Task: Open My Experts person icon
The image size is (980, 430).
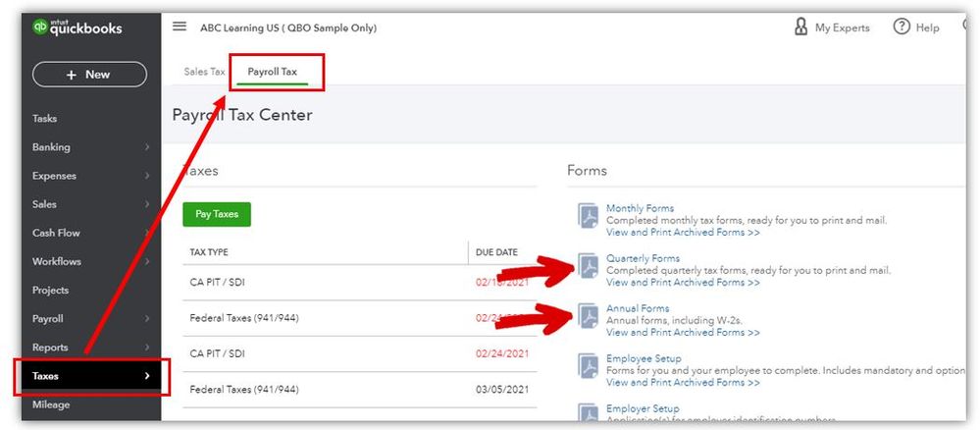Action: [800, 27]
